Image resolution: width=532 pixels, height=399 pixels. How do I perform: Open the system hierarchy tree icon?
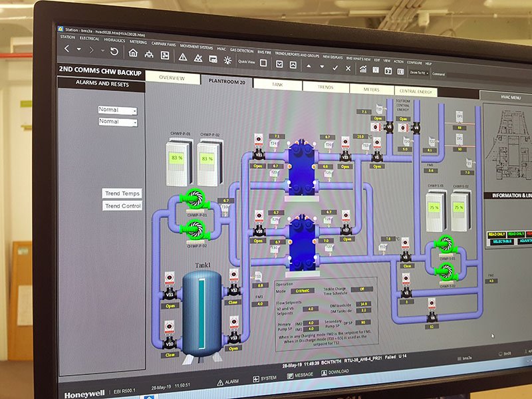149,55
